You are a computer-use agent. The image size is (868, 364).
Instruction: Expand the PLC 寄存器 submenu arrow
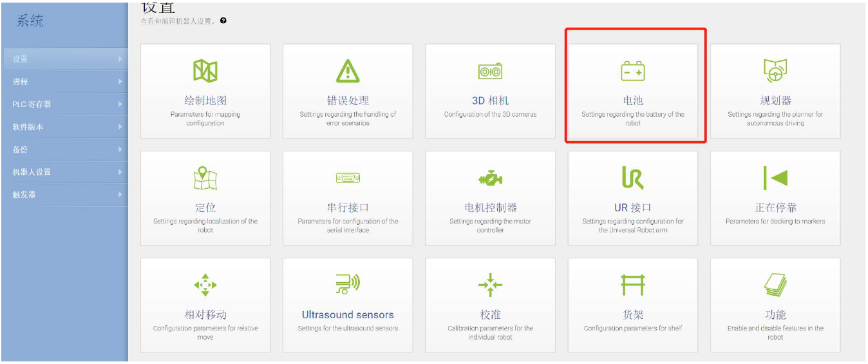coord(120,104)
